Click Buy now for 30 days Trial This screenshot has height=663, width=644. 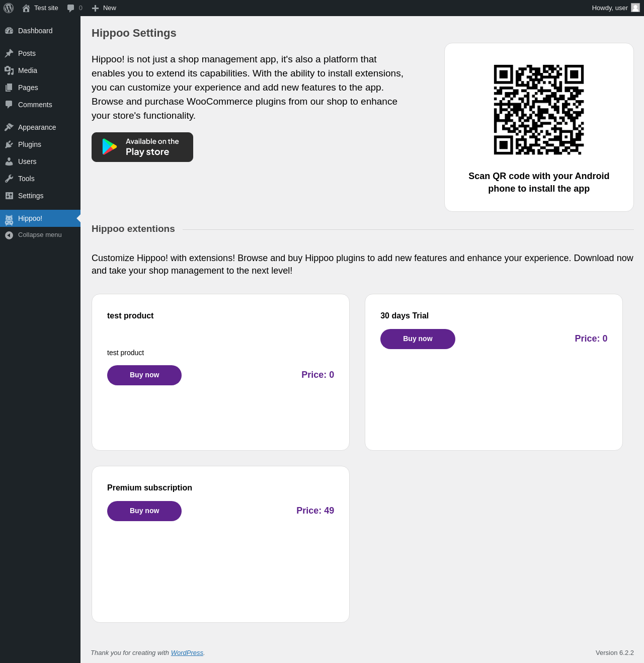click(x=418, y=339)
